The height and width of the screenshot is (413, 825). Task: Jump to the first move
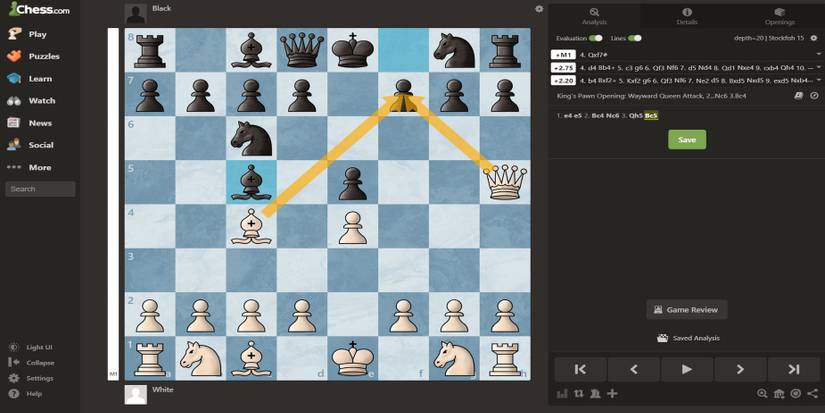[x=580, y=370]
